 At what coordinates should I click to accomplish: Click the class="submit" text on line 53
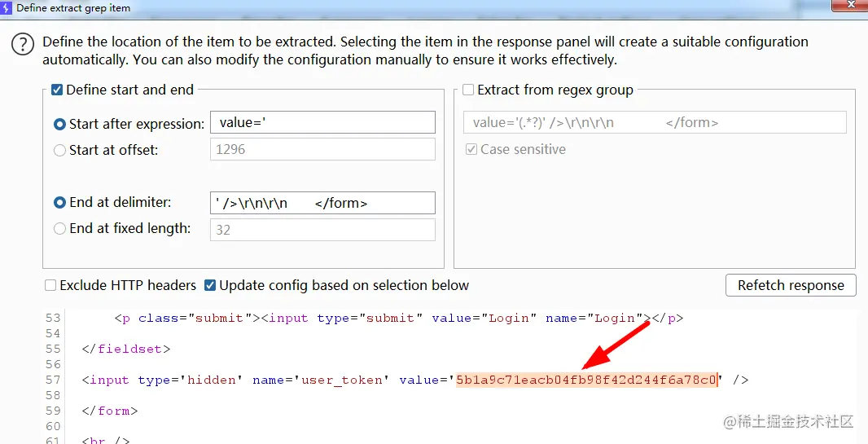tap(195, 318)
